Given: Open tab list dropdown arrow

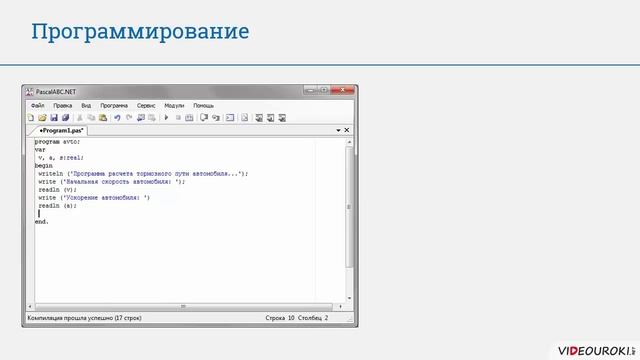Looking at the screenshot, I should click(338, 131).
